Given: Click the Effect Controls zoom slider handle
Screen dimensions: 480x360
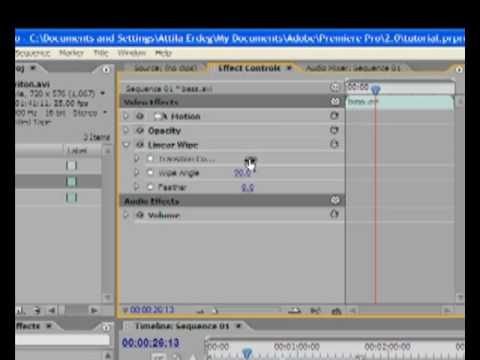Looking at the screenshot, I should [215, 311].
